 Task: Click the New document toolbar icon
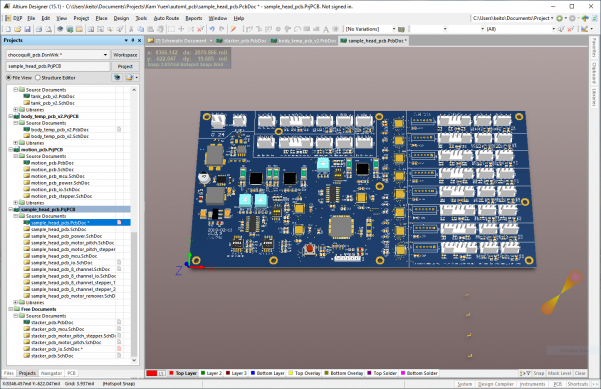pyautogui.click(x=8, y=29)
